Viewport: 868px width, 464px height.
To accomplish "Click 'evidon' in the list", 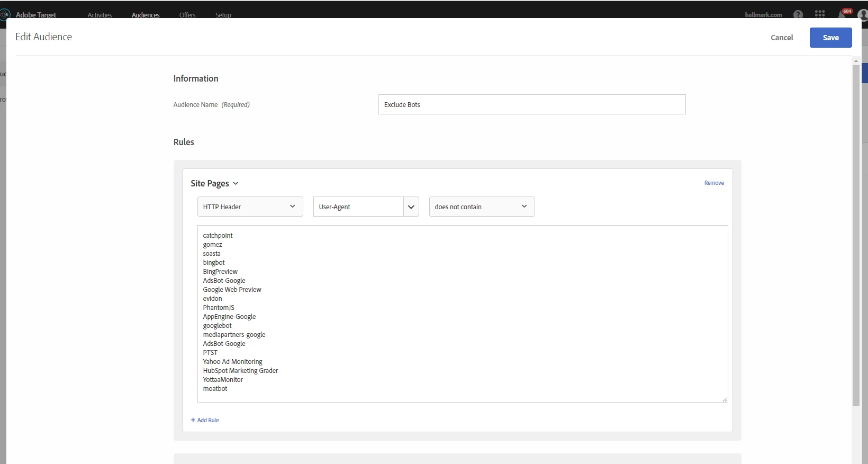I will pyautogui.click(x=212, y=299).
